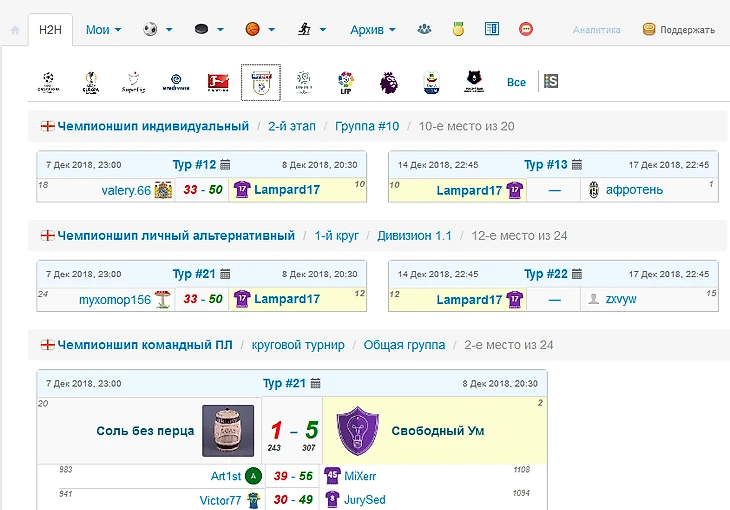The height and width of the screenshot is (510, 730).
Task: Open Тур #22 link
Action: [x=546, y=274]
